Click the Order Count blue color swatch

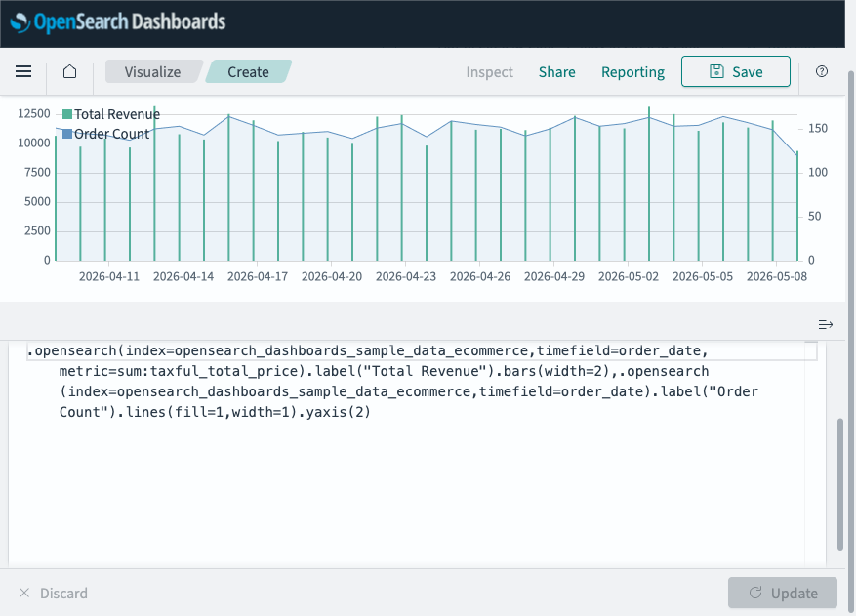pos(67,134)
